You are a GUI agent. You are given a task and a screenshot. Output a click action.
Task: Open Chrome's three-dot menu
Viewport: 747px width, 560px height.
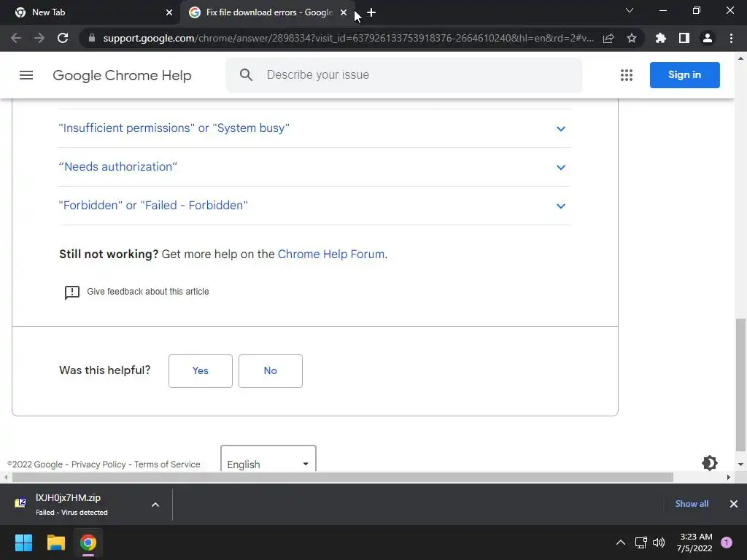731,38
